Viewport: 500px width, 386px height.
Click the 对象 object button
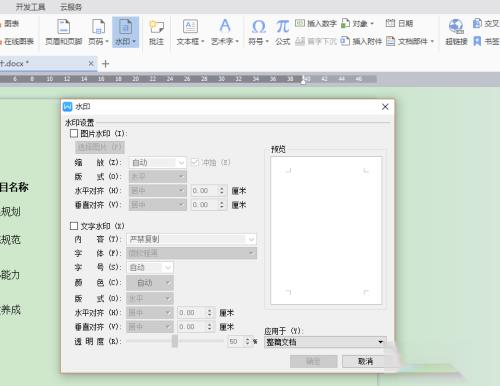point(358,23)
